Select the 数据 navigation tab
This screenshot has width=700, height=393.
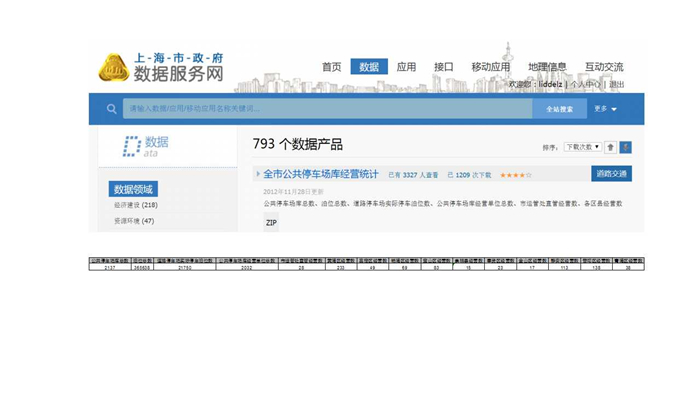click(369, 67)
